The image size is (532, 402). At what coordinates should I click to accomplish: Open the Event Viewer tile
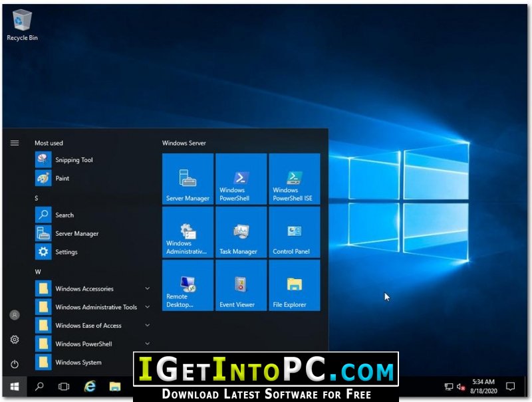click(241, 286)
